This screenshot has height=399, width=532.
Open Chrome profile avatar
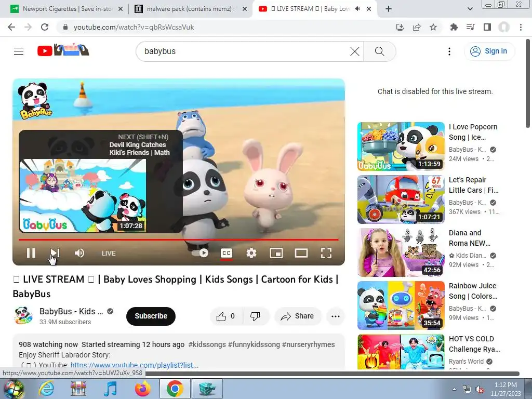504,27
